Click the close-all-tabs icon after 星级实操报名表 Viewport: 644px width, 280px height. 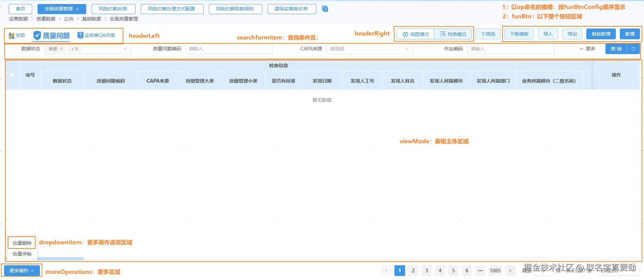click(x=325, y=9)
